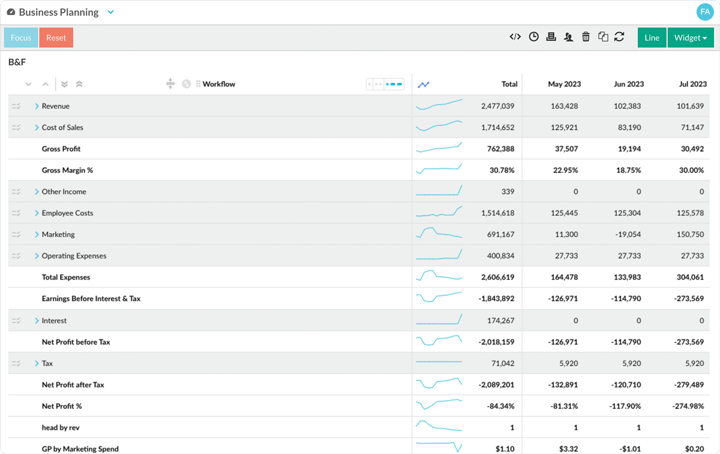
Task: Click the double up chevron collapse all
Action: pyautogui.click(x=79, y=84)
